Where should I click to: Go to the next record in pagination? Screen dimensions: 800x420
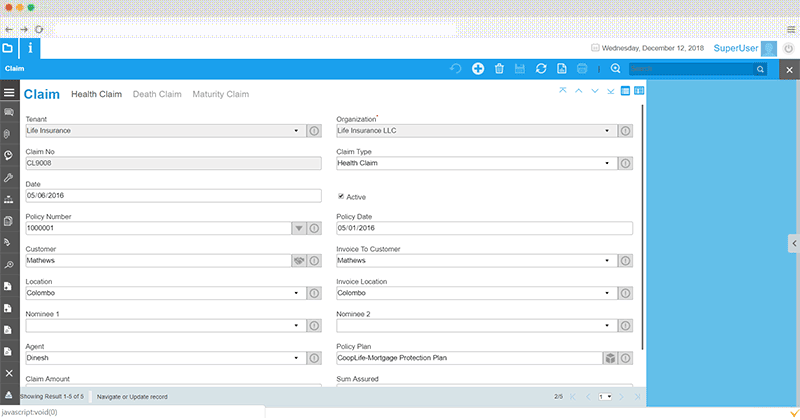click(622, 397)
